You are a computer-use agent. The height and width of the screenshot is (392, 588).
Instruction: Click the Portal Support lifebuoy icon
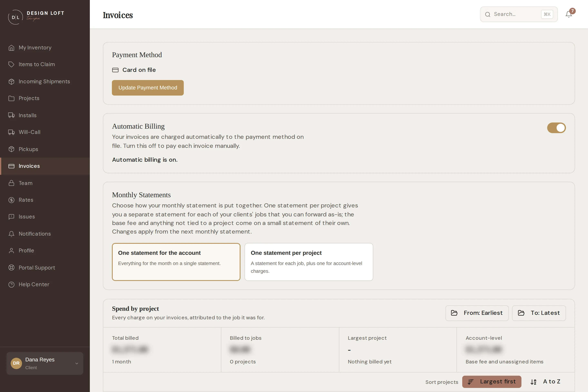pyautogui.click(x=11, y=267)
